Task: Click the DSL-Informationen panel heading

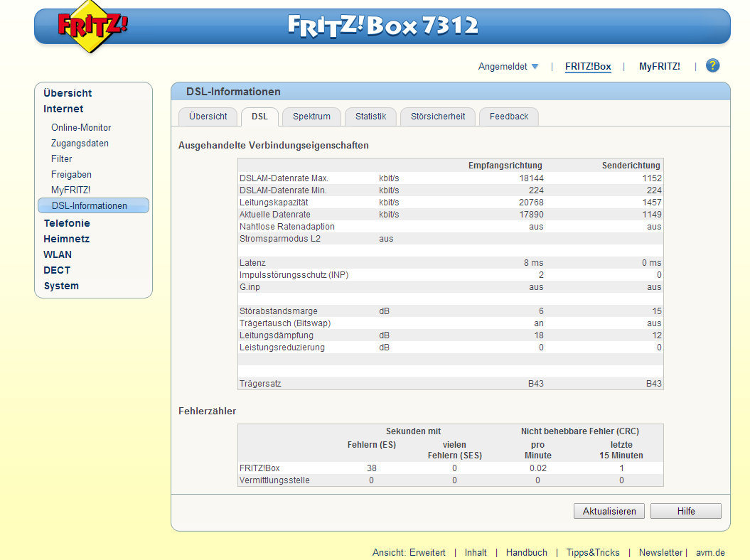Action: pos(233,92)
